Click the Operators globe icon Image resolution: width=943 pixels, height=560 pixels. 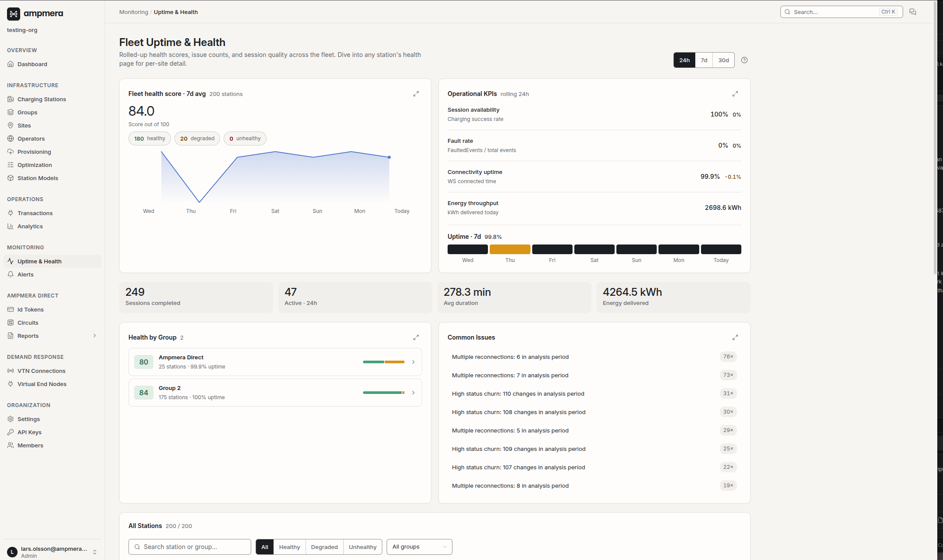coord(11,138)
